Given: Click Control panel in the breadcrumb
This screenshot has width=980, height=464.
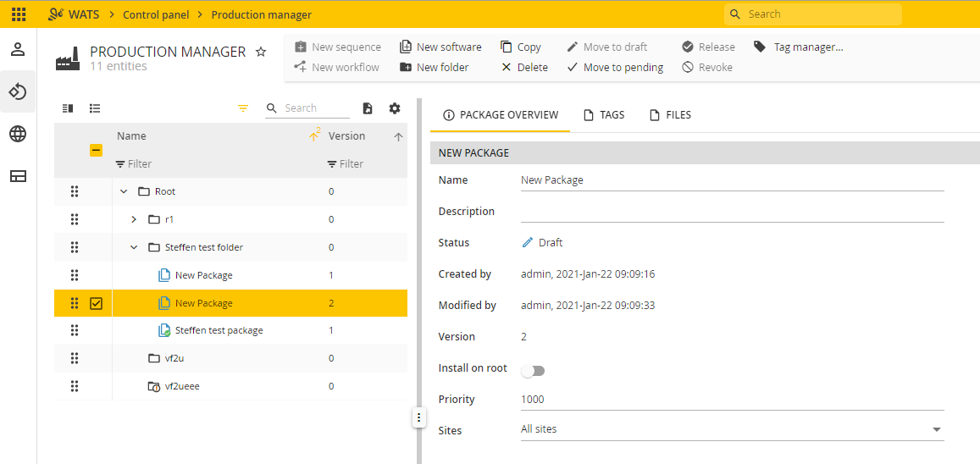Looking at the screenshot, I should 156,14.
